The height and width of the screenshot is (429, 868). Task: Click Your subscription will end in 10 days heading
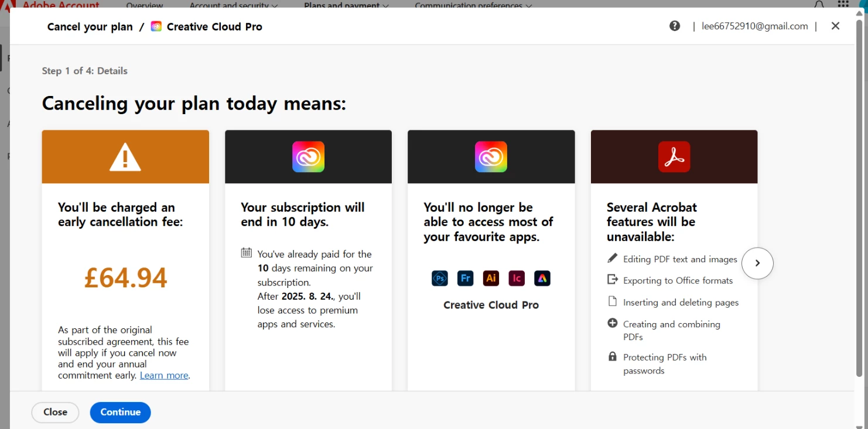tap(302, 215)
